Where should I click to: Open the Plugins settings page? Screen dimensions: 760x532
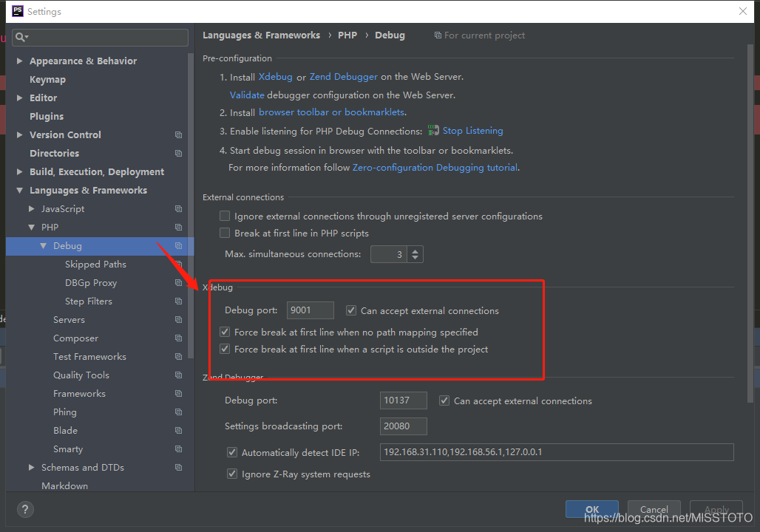(47, 116)
